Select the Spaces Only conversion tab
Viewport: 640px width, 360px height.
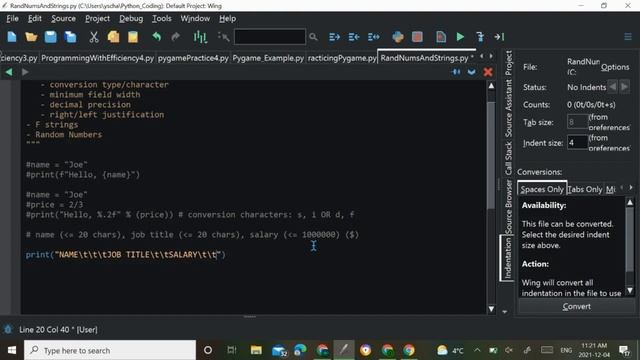[542, 189]
